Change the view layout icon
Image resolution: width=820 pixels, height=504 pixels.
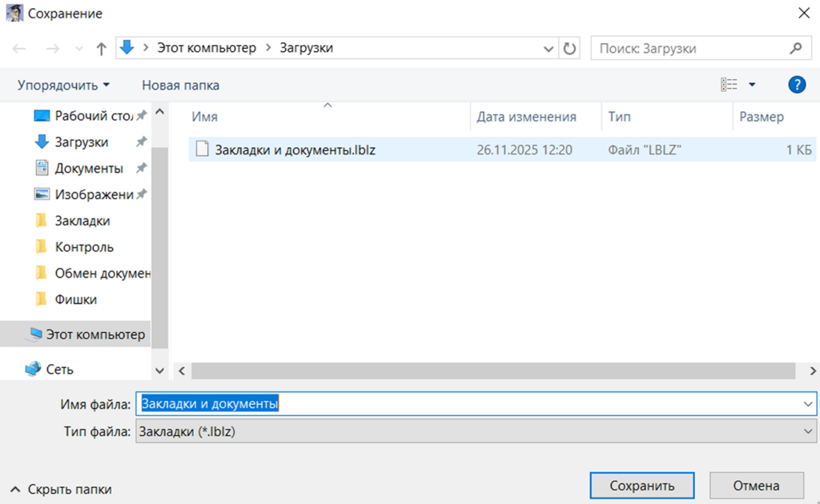coord(729,85)
